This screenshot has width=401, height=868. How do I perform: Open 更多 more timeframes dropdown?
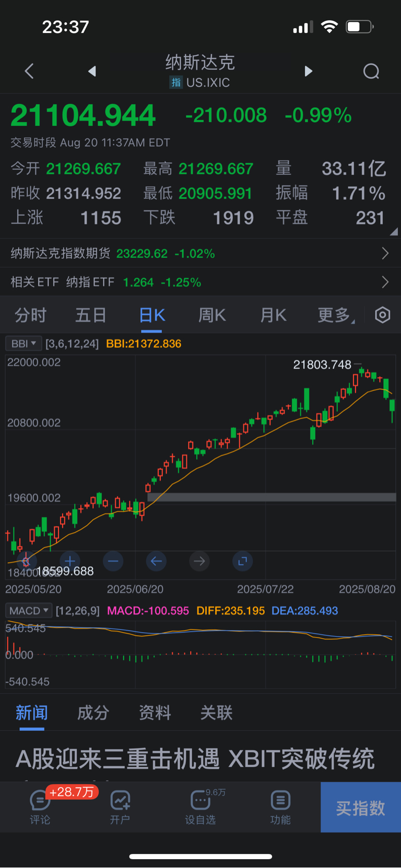[x=336, y=315]
